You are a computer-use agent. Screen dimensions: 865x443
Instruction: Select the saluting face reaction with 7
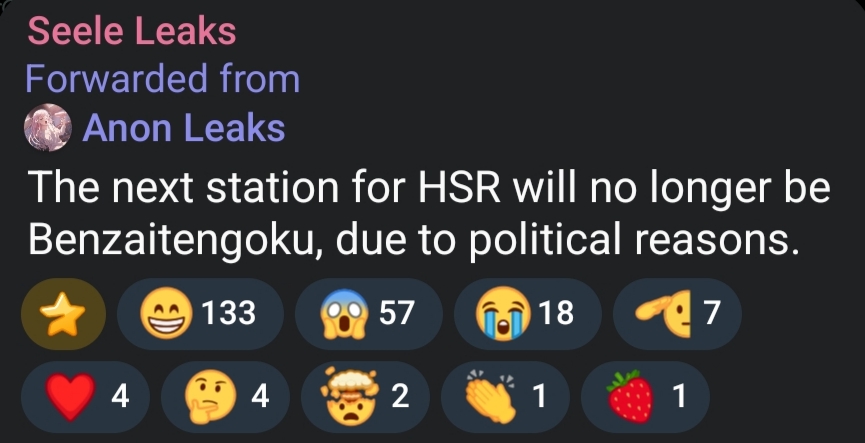pos(677,314)
